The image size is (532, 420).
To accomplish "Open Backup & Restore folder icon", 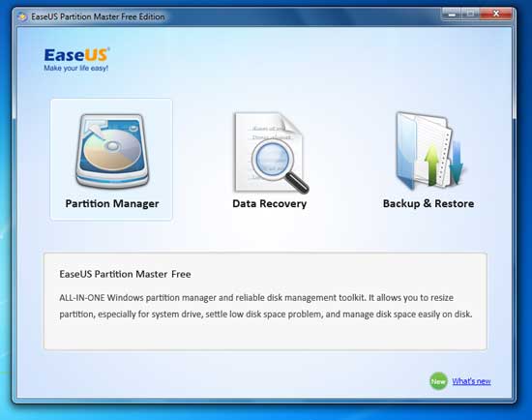I will tap(430, 150).
